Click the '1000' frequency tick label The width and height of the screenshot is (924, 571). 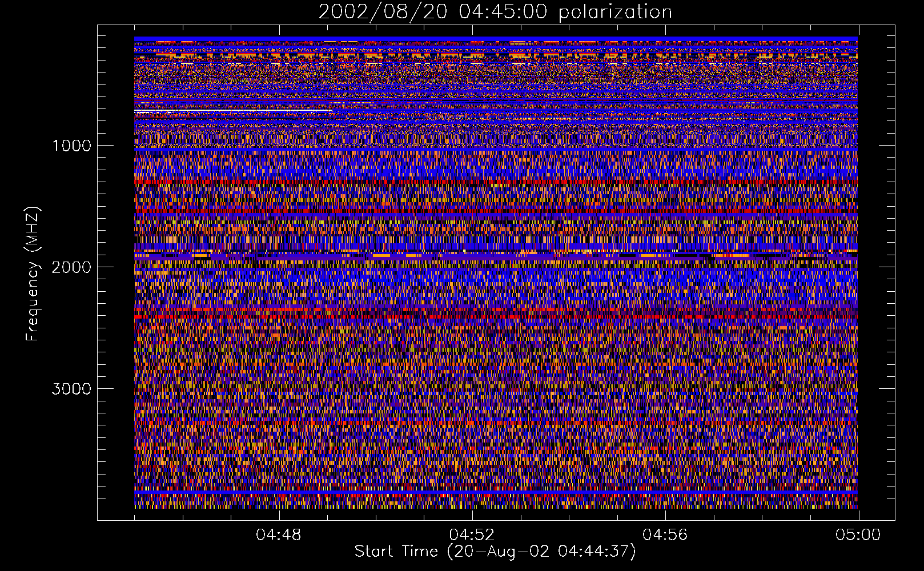click(x=72, y=146)
